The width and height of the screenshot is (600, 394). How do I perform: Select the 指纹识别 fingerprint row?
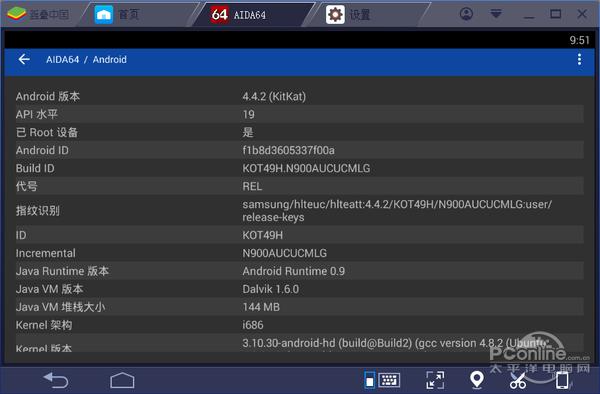tap(300, 210)
